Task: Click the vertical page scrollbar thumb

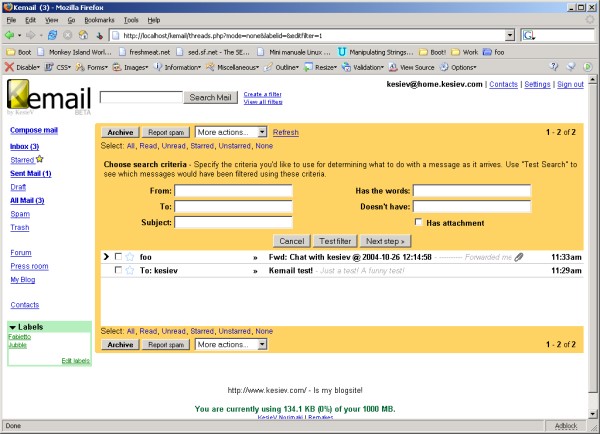Action: click(x=592, y=238)
